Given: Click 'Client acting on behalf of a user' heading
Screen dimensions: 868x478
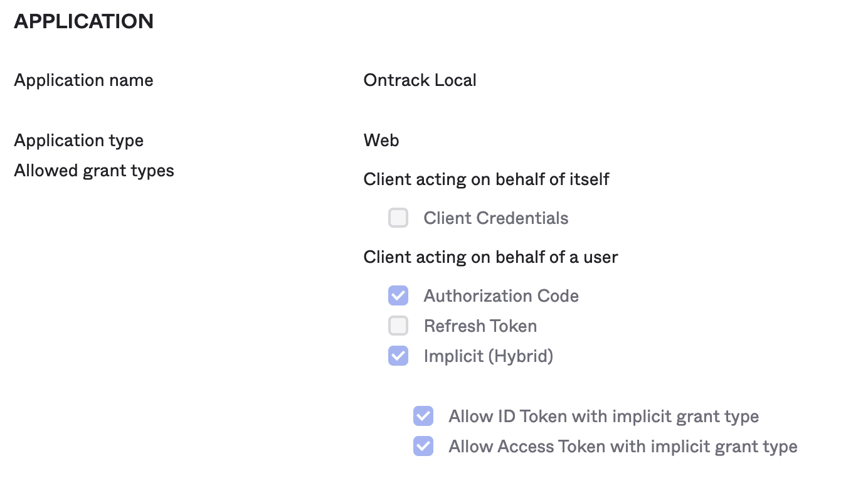Looking at the screenshot, I should 490,257.
